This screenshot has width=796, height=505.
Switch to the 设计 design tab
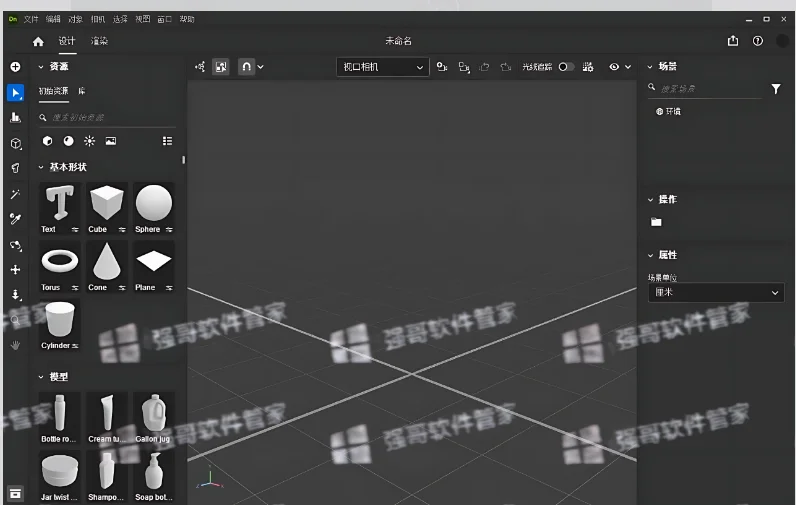point(67,41)
